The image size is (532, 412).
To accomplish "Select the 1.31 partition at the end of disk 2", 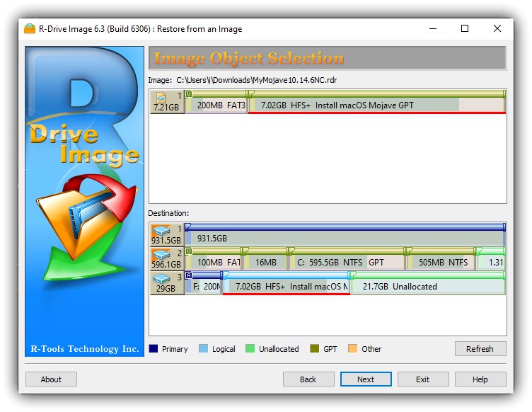I will click(491, 259).
